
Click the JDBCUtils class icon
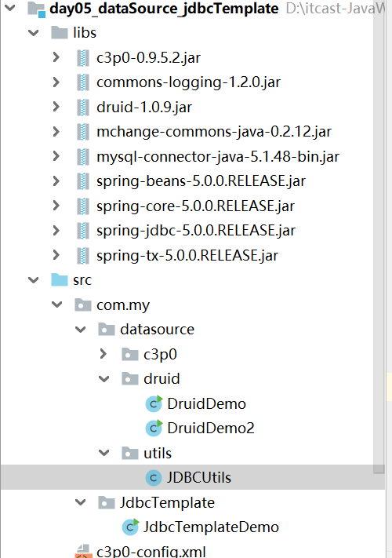154,478
